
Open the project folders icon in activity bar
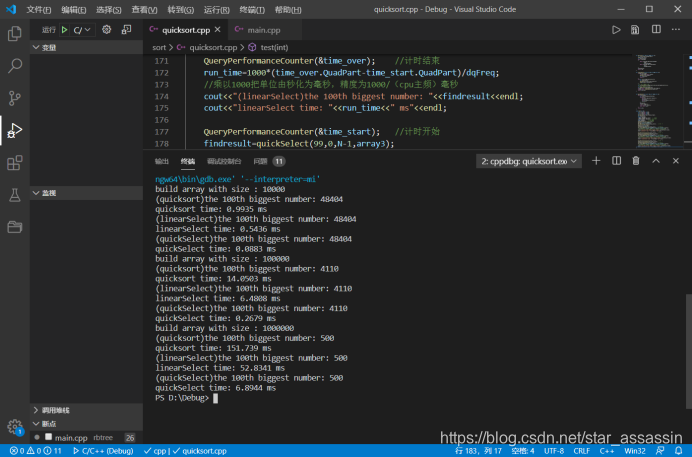tap(15, 227)
